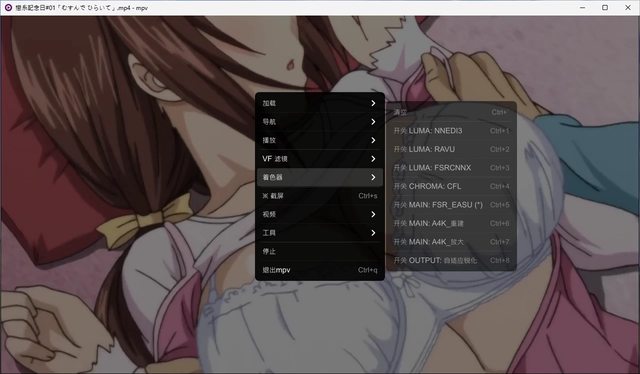Toggle OUTPUT: 自适应锐化 shader
Viewport: 640px width, 374px height.
(451, 260)
